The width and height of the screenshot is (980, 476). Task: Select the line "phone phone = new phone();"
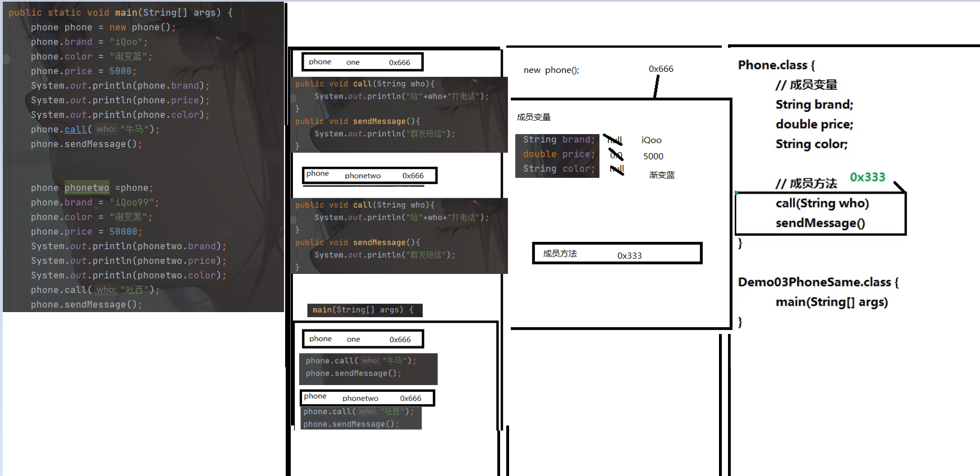(103, 27)
